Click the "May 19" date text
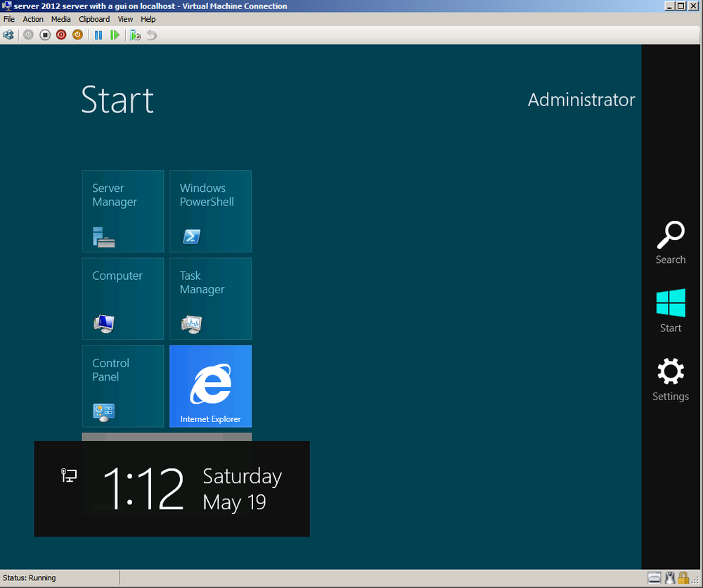Image resolution: width=703 pixels, height=588 pixels. (235, 502)
